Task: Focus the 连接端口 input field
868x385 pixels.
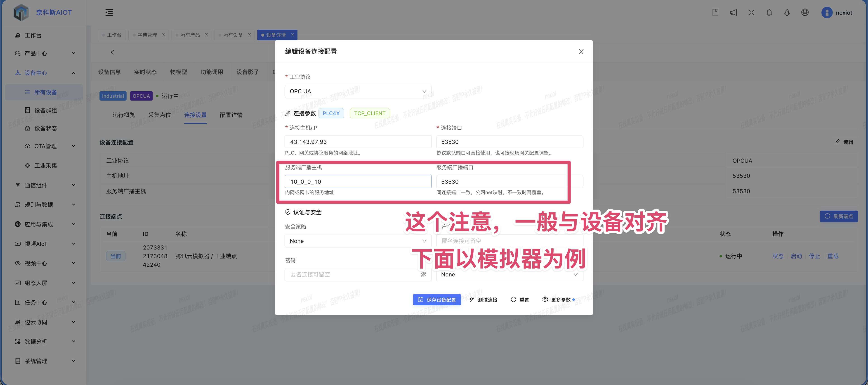Action: 509,142
